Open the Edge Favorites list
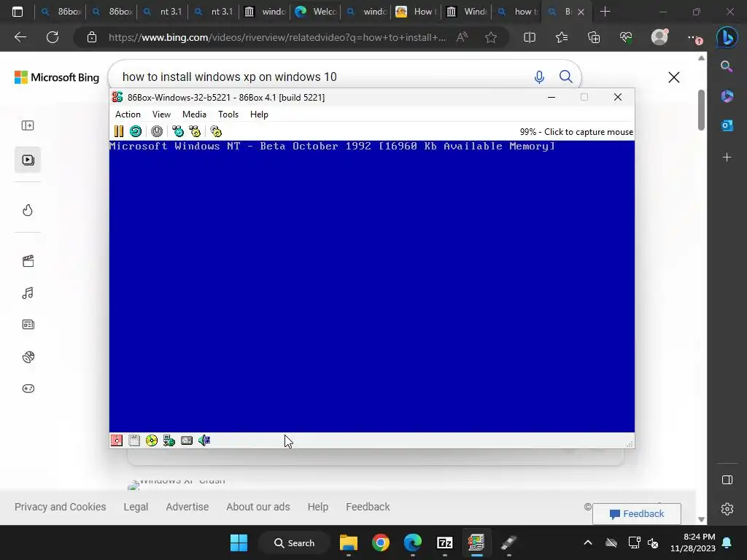The width and height of the screenshot is (747, 560). [x=562, y=37]
